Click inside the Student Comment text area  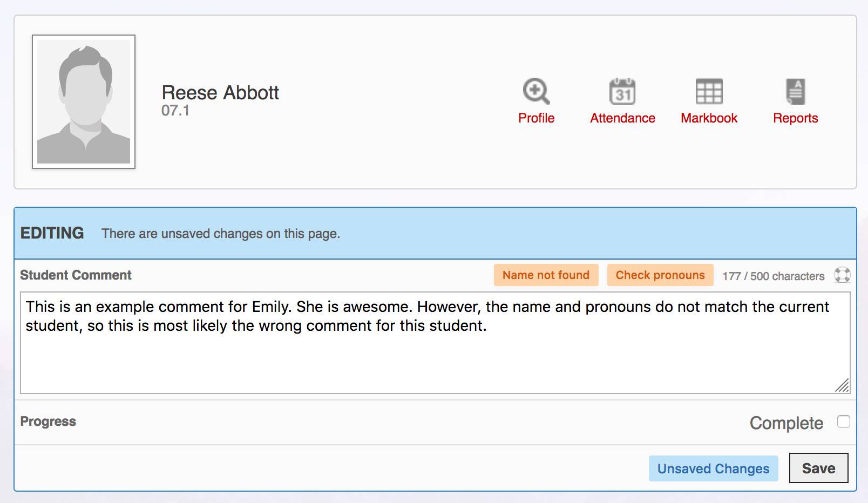pyautogui.click(x=435, y=351)
